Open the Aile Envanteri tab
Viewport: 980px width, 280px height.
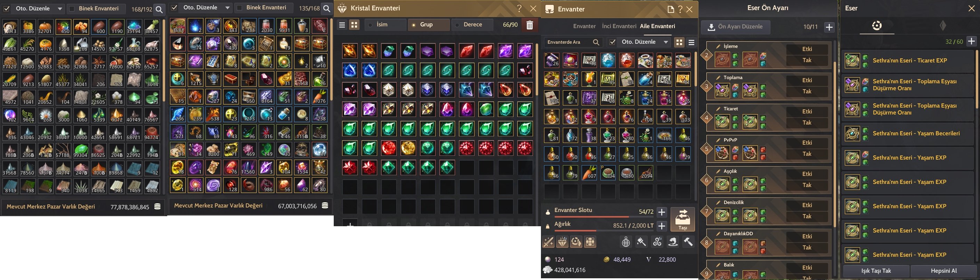click(x=657, y=26)
